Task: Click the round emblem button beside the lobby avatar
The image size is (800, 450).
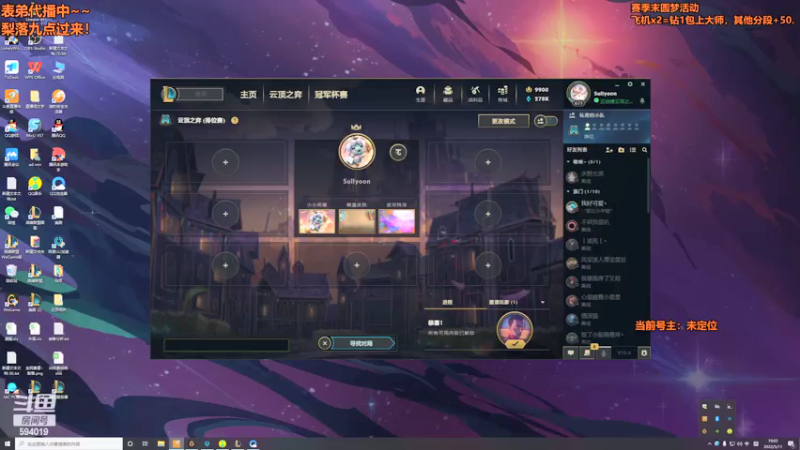Action: tap(398, 152)
